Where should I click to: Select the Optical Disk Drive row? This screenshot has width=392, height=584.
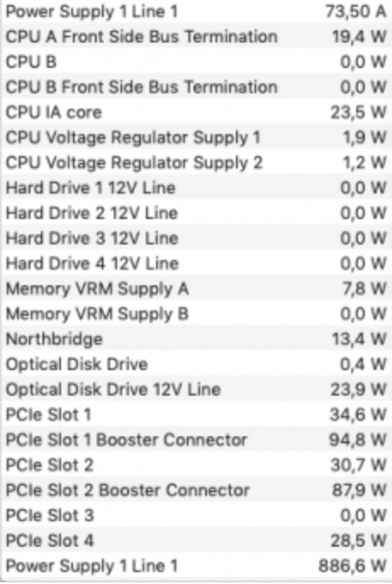pyautogui.click(x=196, y=364)
